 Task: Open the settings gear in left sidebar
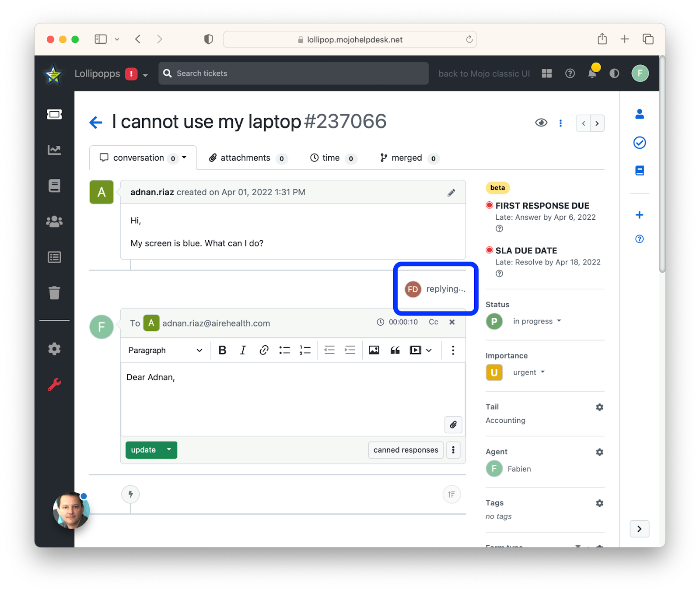click(x=54, y=349)
